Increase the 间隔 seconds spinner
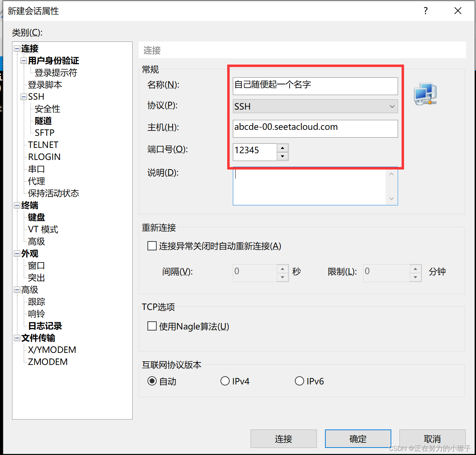The width and height of the screenshot is (476, 455). click(x=282, y=269)
